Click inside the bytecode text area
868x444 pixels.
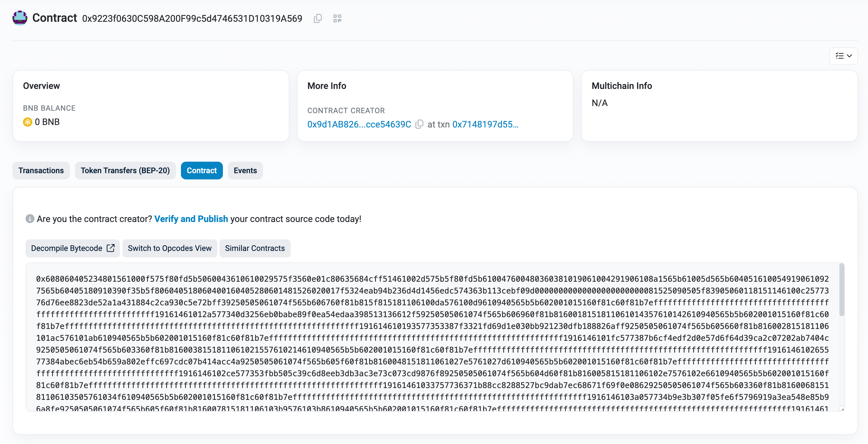(x=431, y=337)
